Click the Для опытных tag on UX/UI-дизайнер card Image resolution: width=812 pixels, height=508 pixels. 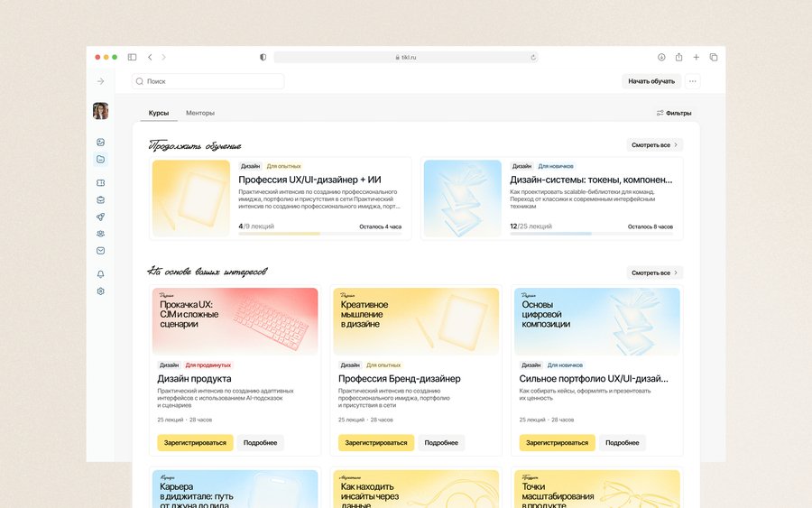pyautogui.click(x=284, y=166)
